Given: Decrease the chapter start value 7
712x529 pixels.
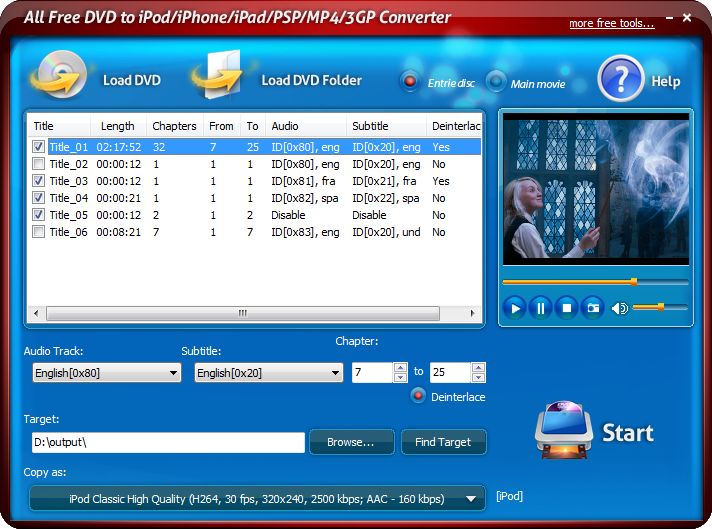Looking at the screenshot, I should click(x=400, y=377).
